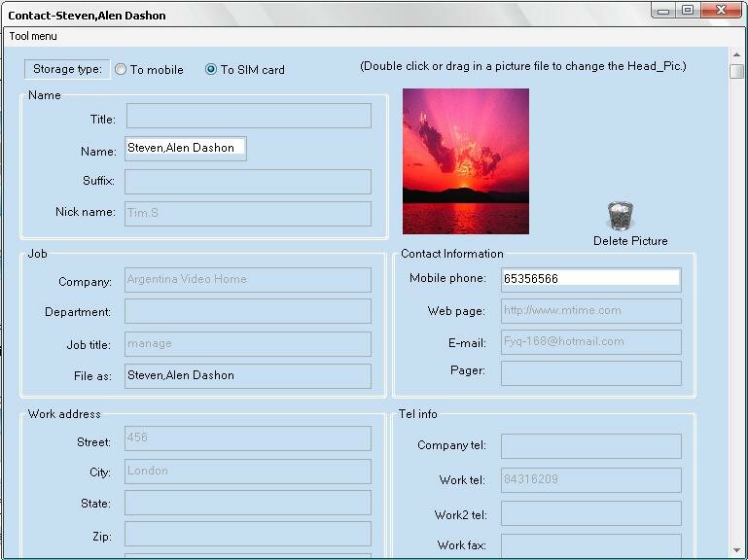Image resolution: width=748 pixels, height=560 pixels.
Task: Select the To mobile storage option
Action: (149, 70)
